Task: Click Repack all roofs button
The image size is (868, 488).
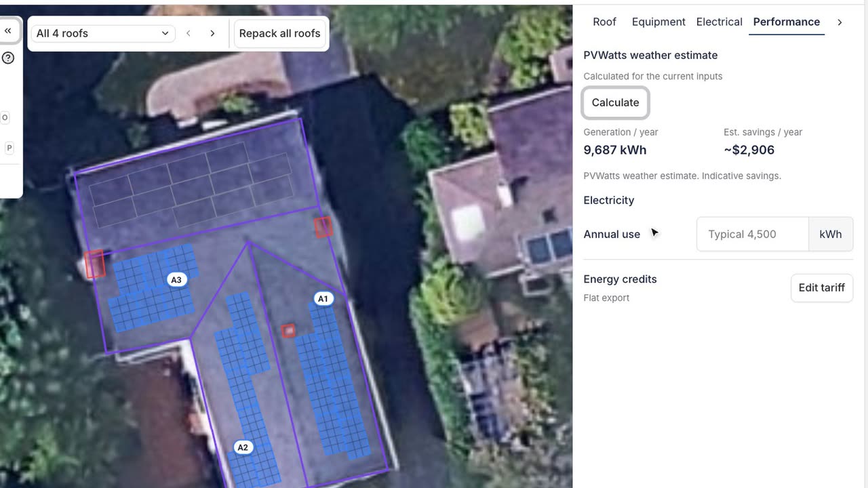Action: pyautogui.click(x=279, y=33)
